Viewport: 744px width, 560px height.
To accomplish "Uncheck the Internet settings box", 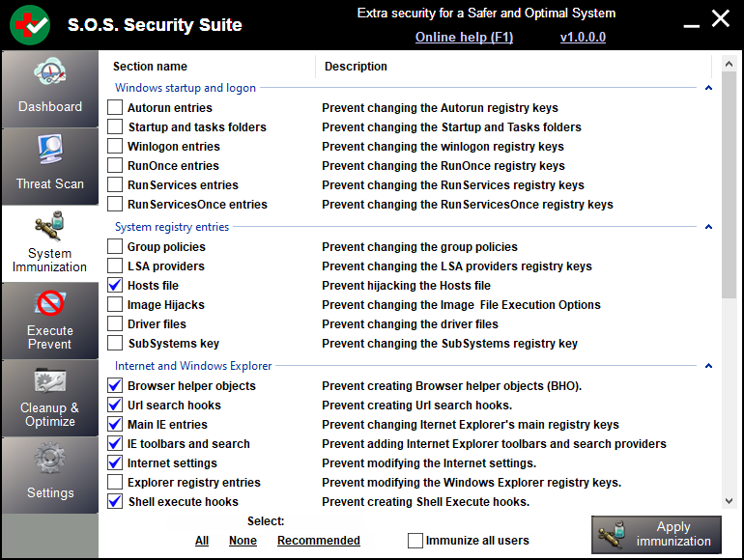I will click(115, 462).
